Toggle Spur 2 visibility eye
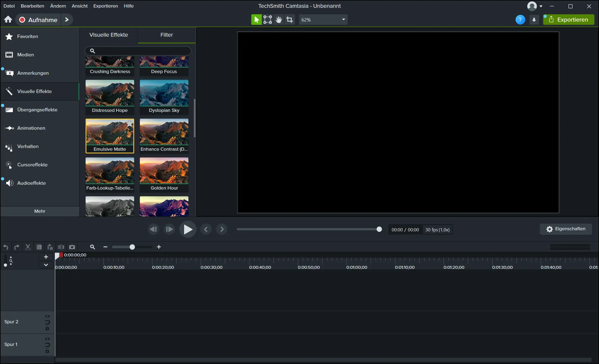This screenshot has height=364, width=599. click(x=48, y=316)
